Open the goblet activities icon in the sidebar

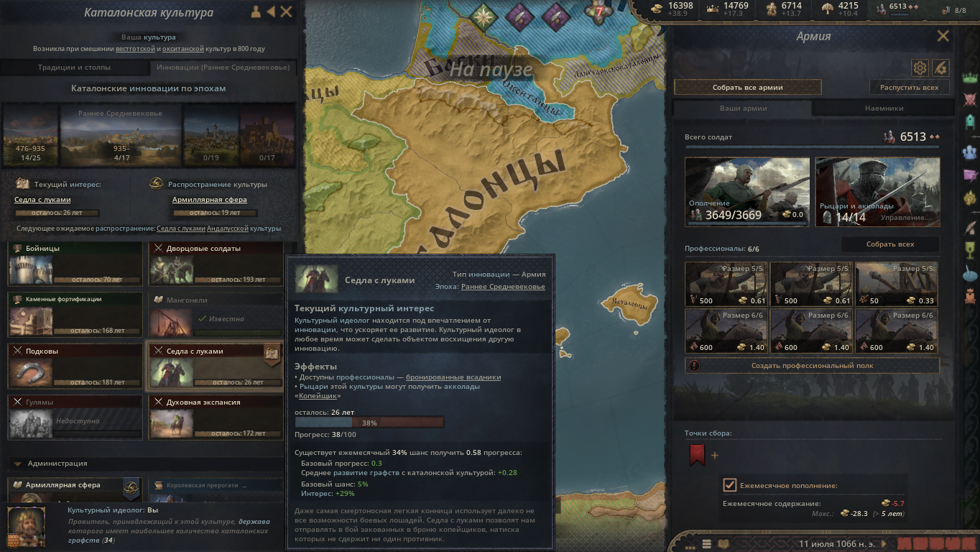coord(971,249)
